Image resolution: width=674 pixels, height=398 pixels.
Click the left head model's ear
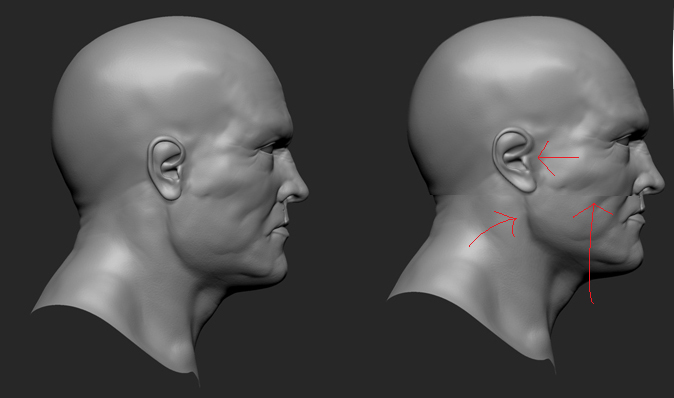(166, 168)
